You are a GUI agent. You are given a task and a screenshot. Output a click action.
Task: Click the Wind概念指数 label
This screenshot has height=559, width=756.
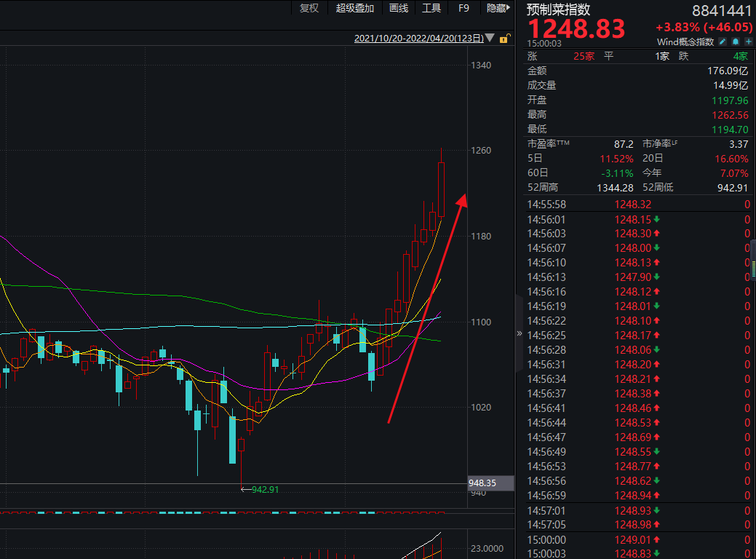685,42
